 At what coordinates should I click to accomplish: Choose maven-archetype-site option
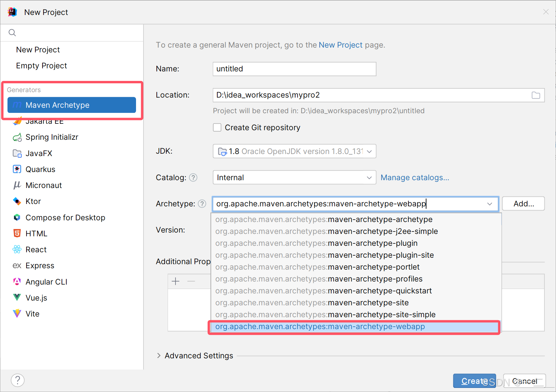pos(356,303)
